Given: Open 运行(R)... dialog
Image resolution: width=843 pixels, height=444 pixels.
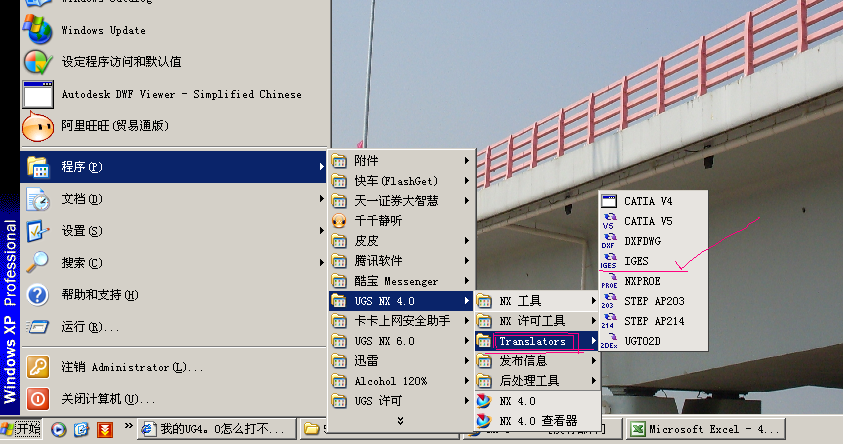Looking at the screenshot, I should pos(174,326).
